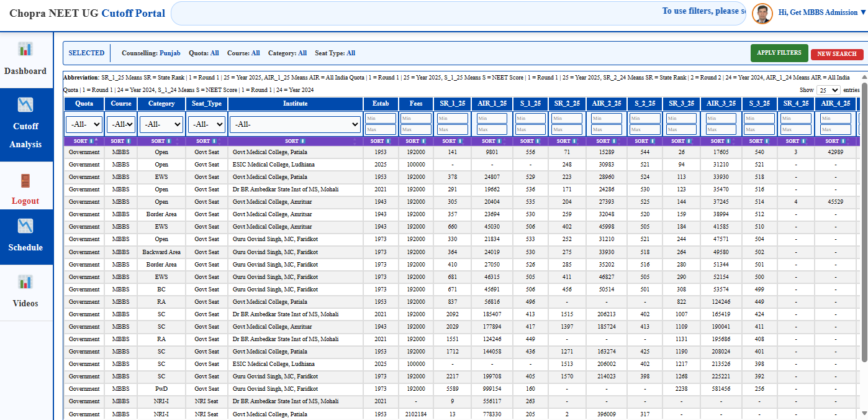Image resolution: width=868 pixels, height=420 pixels.
Task: Open Hi, Get MBBS Admission user menu
Action: [822, 12]
